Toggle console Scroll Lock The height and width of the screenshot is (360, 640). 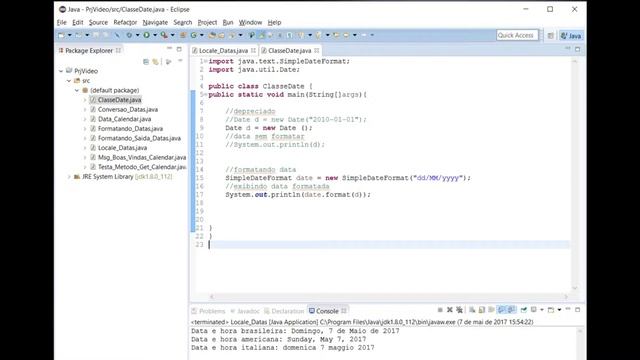tap(482, 310)
